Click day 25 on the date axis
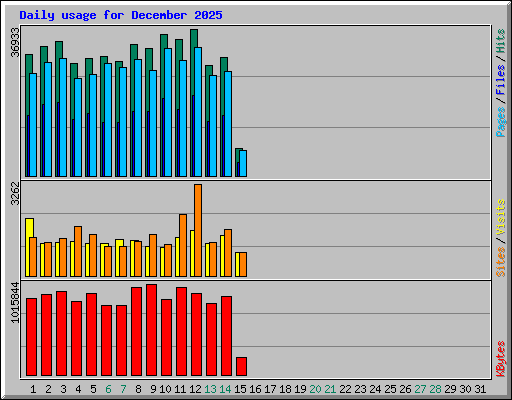 click(390, 389)
